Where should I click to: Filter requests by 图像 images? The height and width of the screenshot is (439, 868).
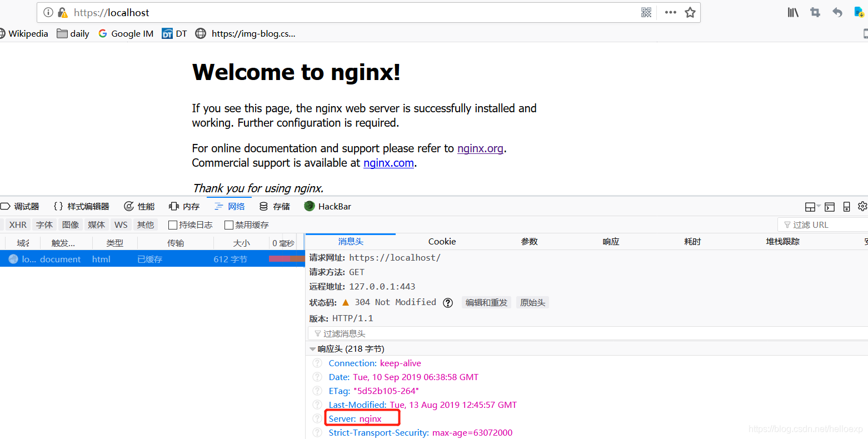pyautogui.click(x=71, y=225)
